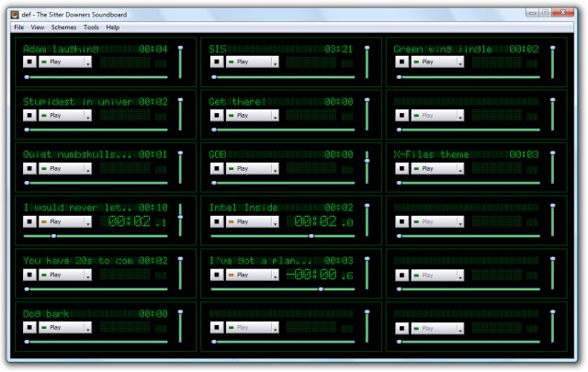Open the Tools menu
The height and width of the screenshot is (372, 588).
91,28
